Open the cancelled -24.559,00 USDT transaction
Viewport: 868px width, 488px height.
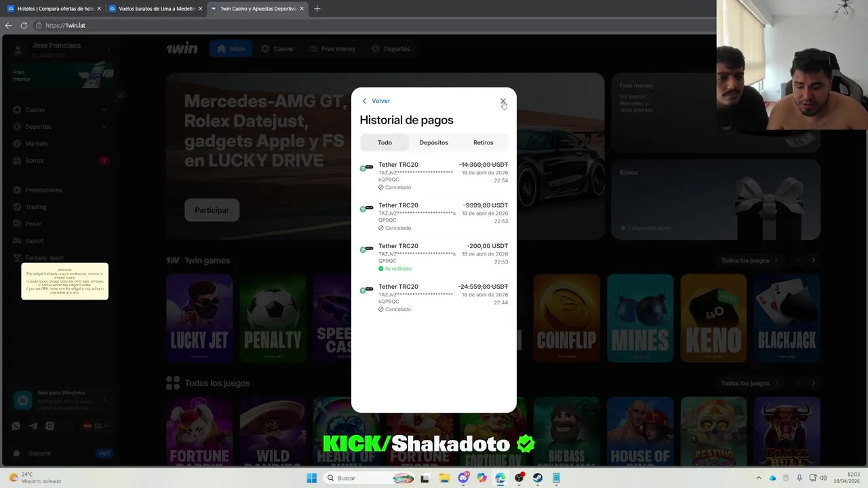point(434,298)
